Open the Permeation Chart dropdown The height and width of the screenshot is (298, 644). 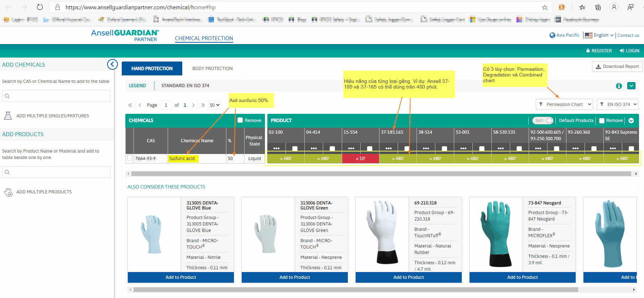point(564,104)
